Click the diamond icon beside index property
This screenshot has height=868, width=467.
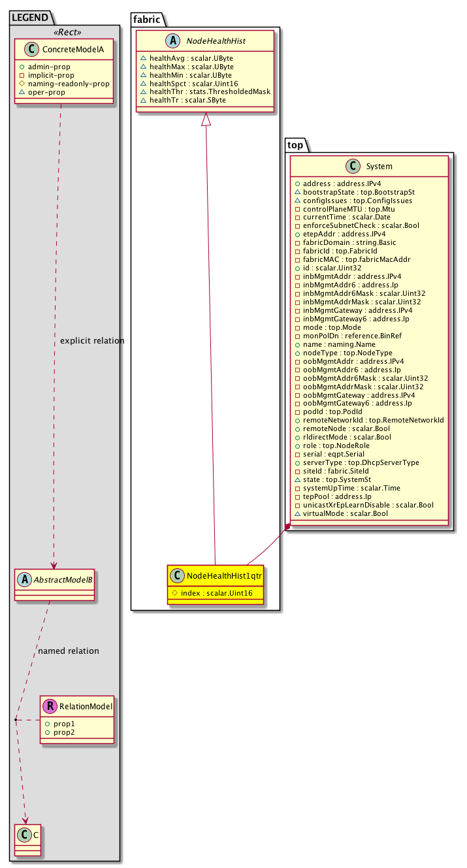point(174,592)
